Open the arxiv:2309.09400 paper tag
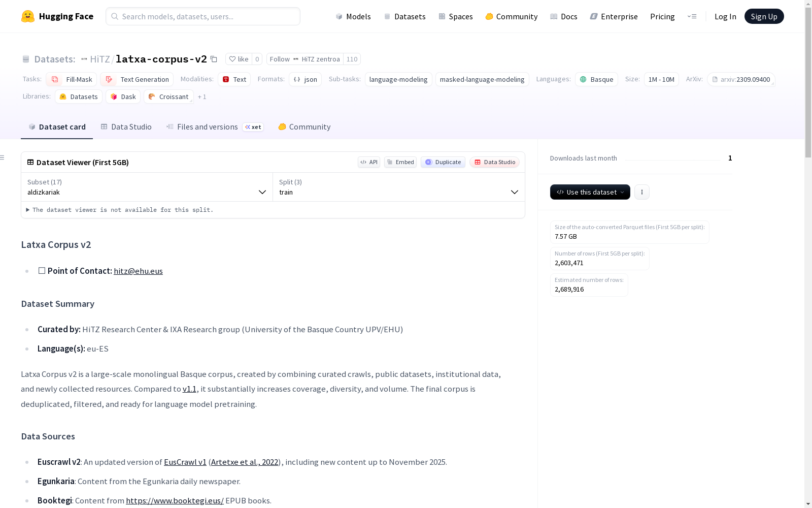812x508 pixels. pos(741,79)
